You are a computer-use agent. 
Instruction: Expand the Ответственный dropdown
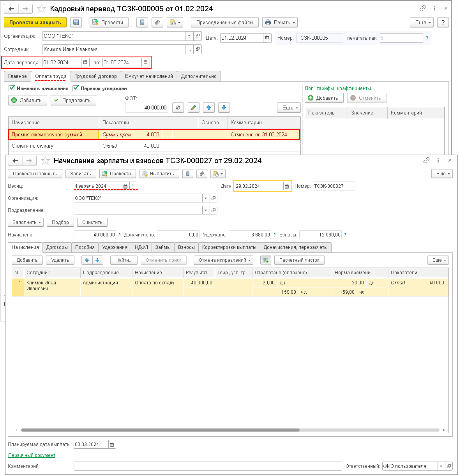441,466
